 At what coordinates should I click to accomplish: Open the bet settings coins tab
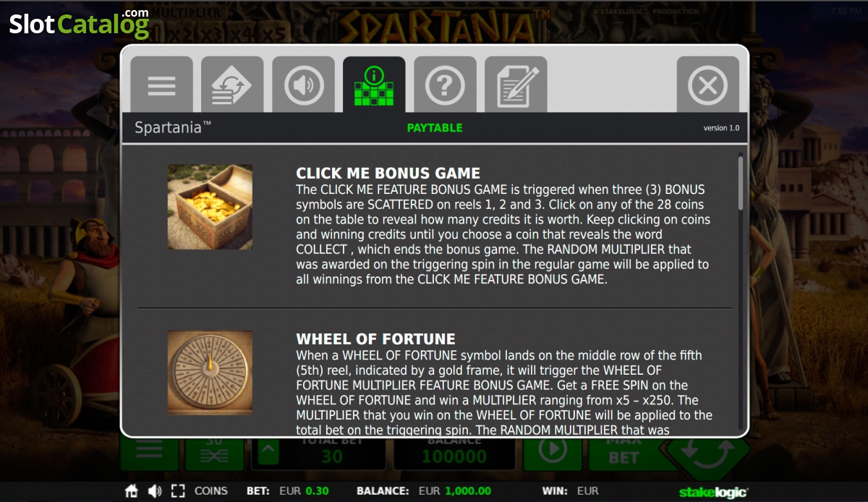point(232,85)
